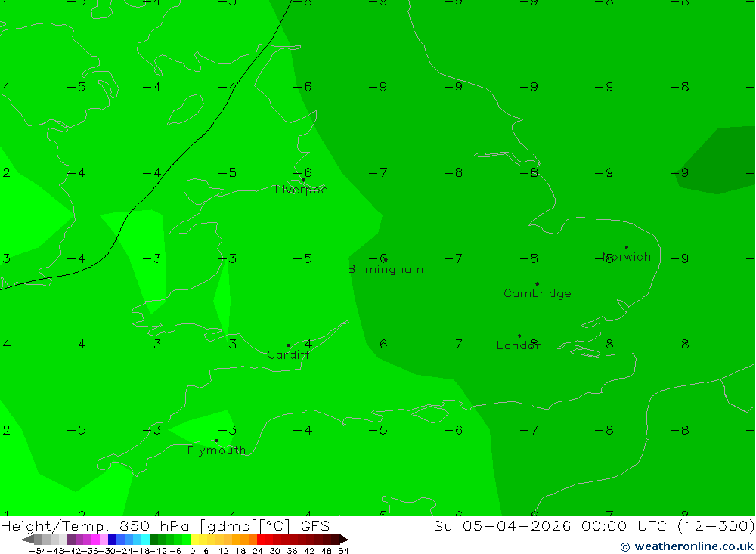Click the GFS model label
This screenshot has width=756, height=554.
[315, 526]
